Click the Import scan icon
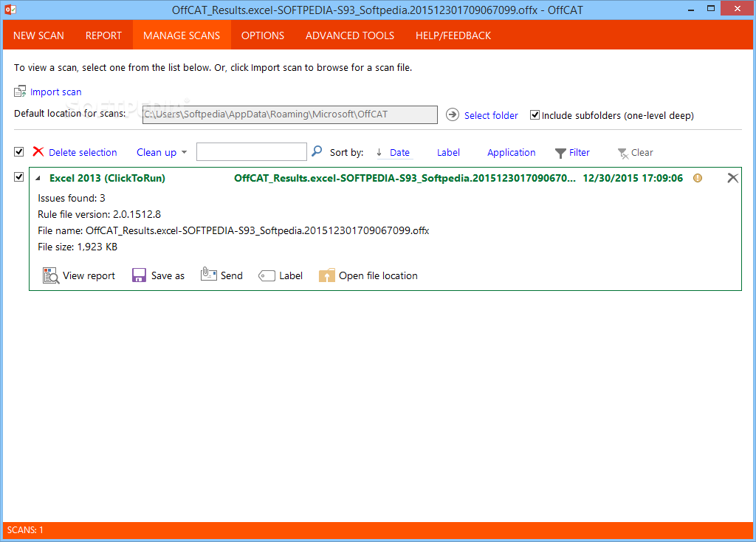 point(20,91)
